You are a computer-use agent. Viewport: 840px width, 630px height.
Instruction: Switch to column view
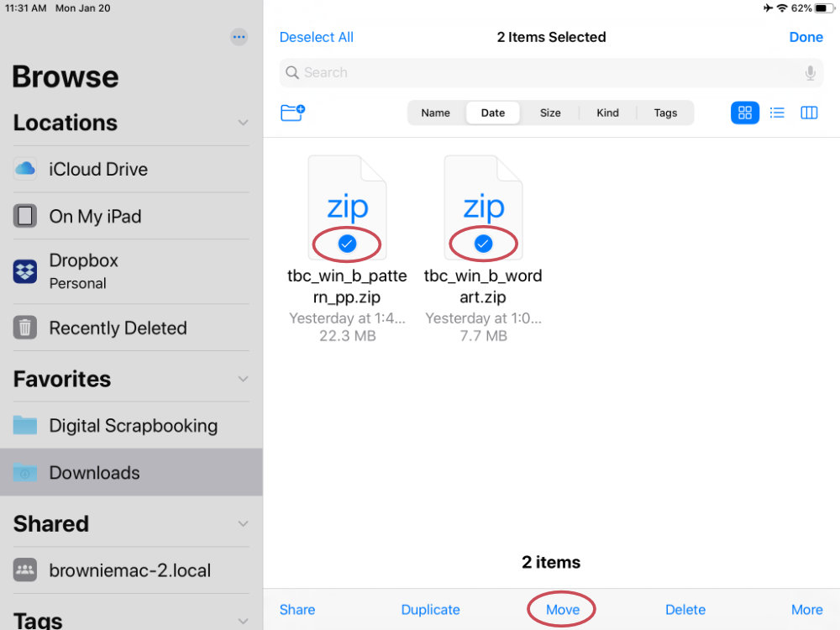click(809, 113)
